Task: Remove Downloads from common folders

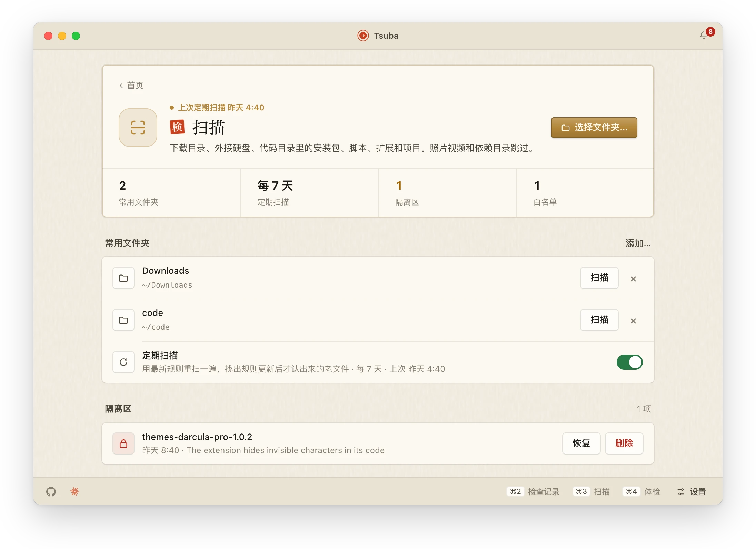Action: pyautogui.click(x=633, y=279)
